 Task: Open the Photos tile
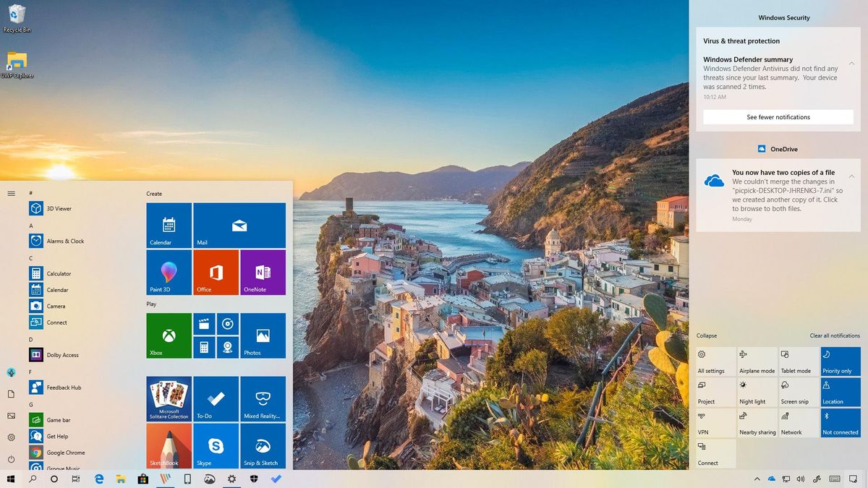click(x=263, y=335)
